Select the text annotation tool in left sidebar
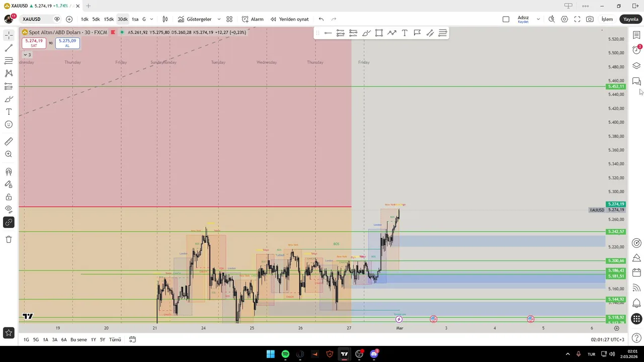 pos(9,112)
